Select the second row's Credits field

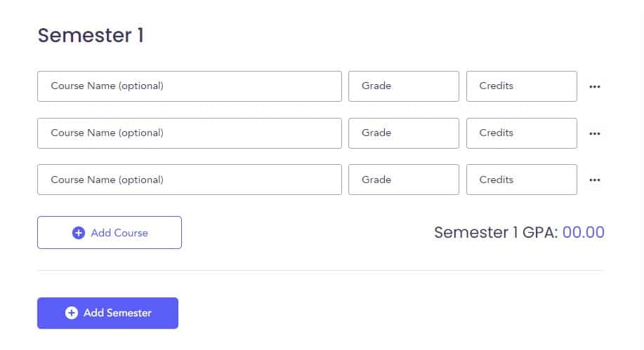[x=522, y=133]
